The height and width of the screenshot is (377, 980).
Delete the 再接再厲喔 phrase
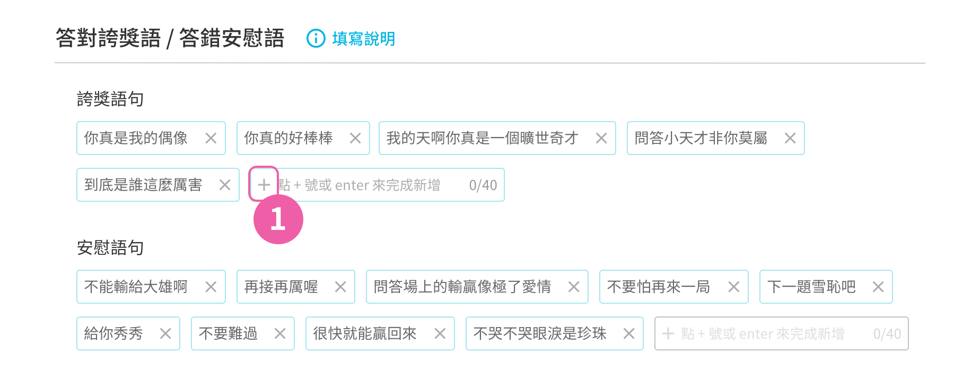pyautogui.click(x=340, y=287)
